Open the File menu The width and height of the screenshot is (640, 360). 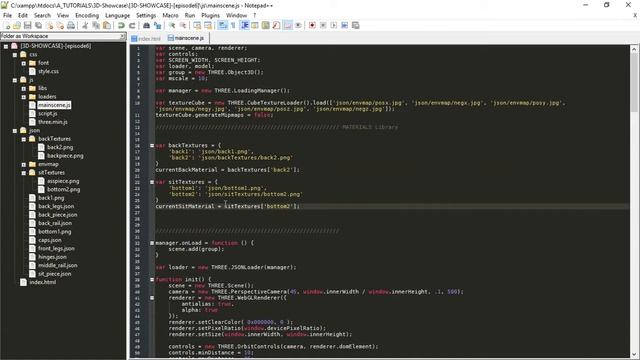tap(7, 15)
